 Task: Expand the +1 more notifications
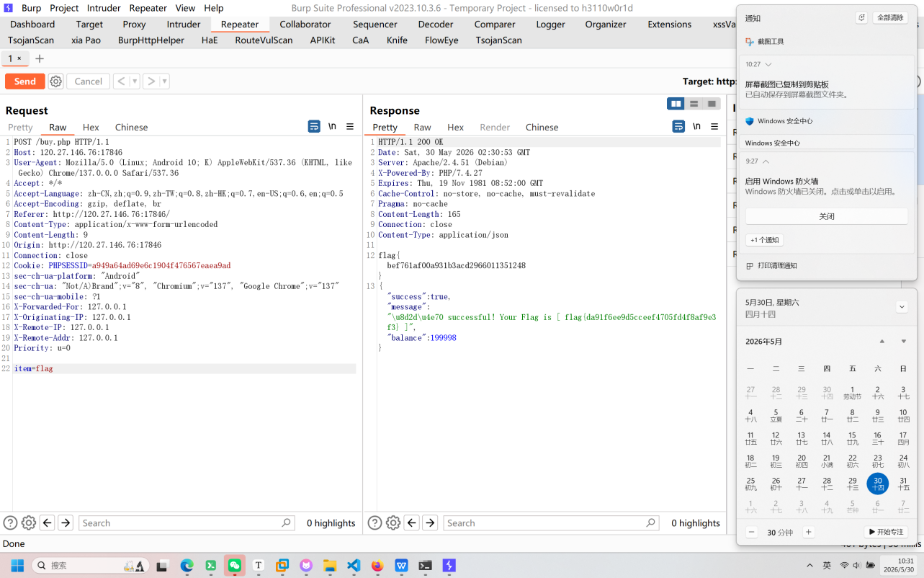coord(765,240)
